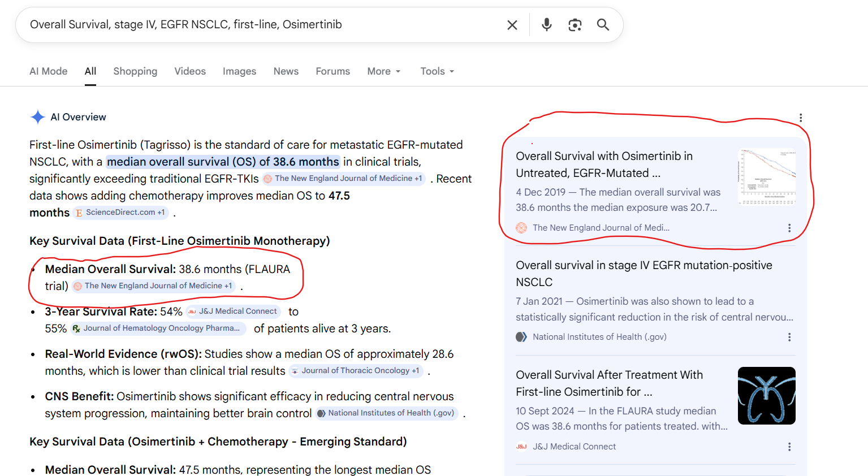Viewport: 868px width, 476px height.
Task: Switch to Images tab
Action: 239,71
